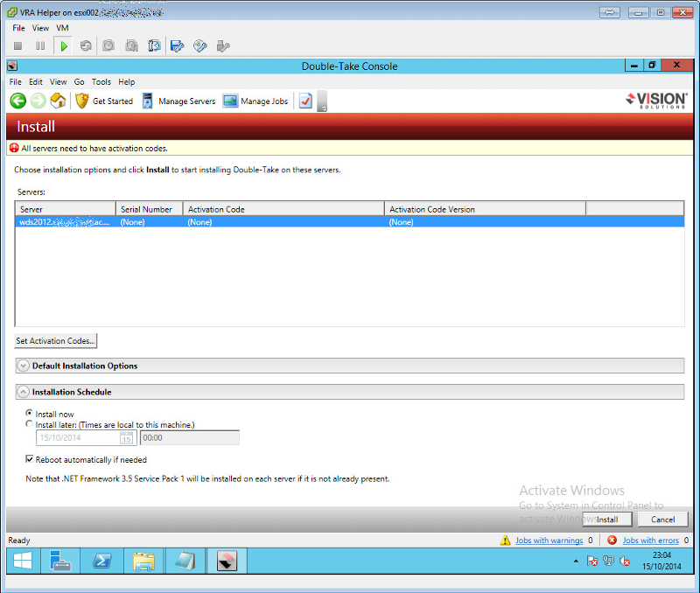Click the jobs with warnings yellow triangle icon

coord(506,541)
